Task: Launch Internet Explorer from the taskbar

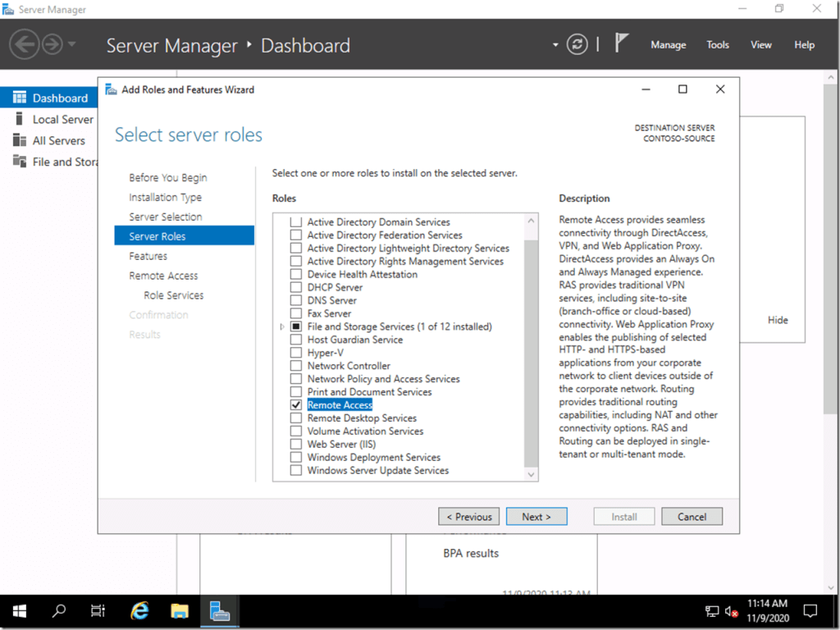Action: 139,611
